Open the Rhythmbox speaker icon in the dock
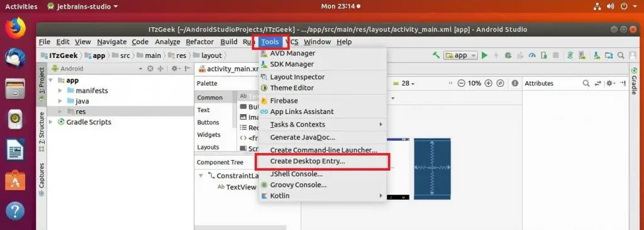 pos(15,119)
